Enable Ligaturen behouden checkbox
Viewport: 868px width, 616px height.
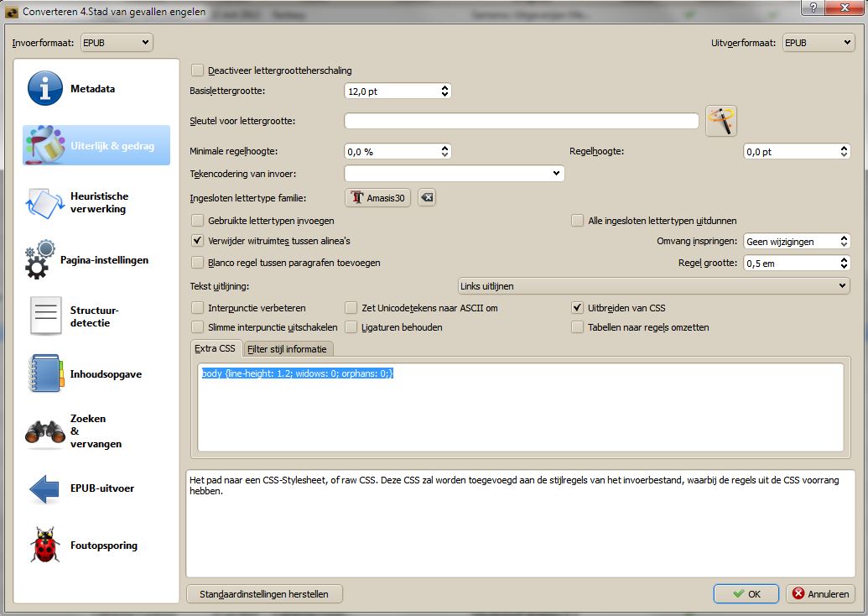[351, 327]
